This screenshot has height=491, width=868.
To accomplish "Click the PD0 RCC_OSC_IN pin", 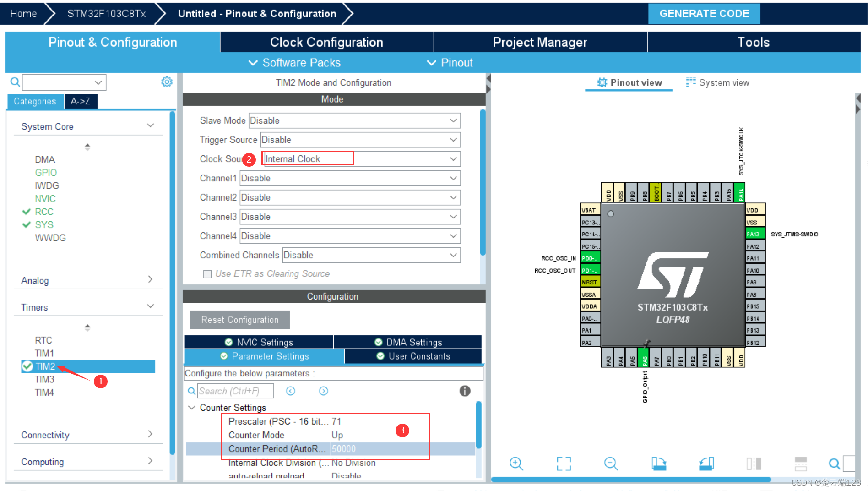I will [591, 258].
